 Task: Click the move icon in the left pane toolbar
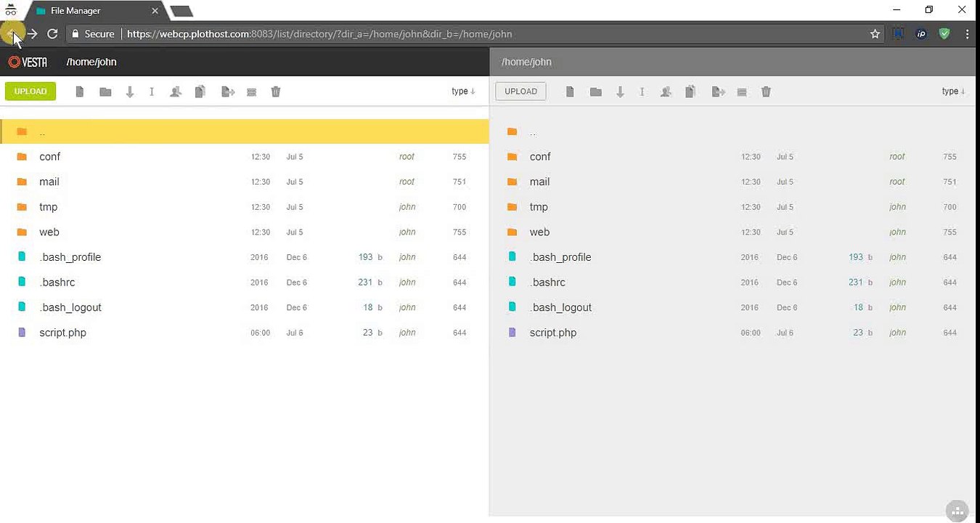(x=228, y=92)
